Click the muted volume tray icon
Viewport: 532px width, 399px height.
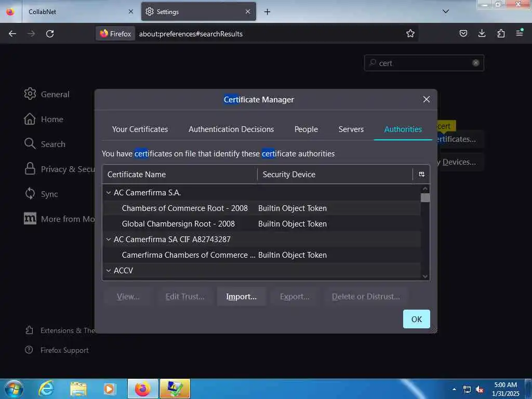click(x=480, y=390)
